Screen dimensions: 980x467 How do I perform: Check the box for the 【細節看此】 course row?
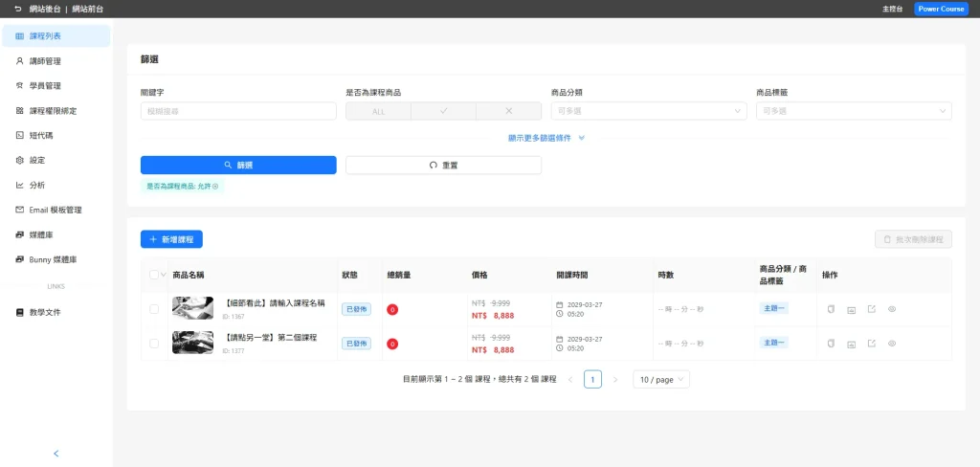(x=154, y=309)
